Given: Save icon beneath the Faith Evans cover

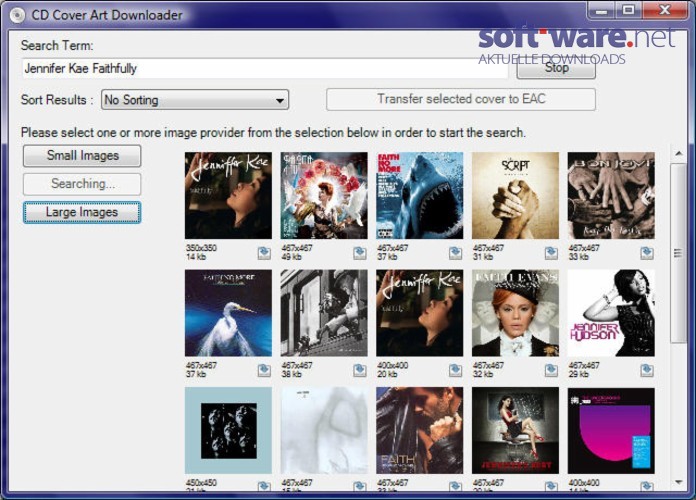Looking at the screenshot, I should pyautogui.click(x=551, y=370).
